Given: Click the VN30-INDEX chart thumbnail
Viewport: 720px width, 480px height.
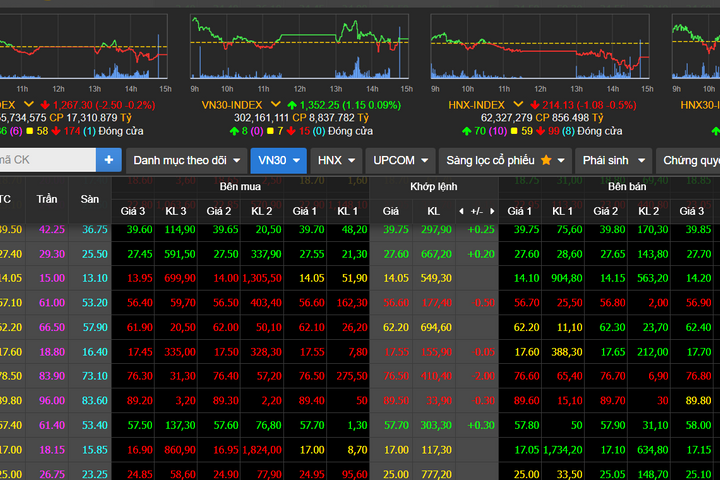Looking at the screenshot, I should tap(299, 46).
